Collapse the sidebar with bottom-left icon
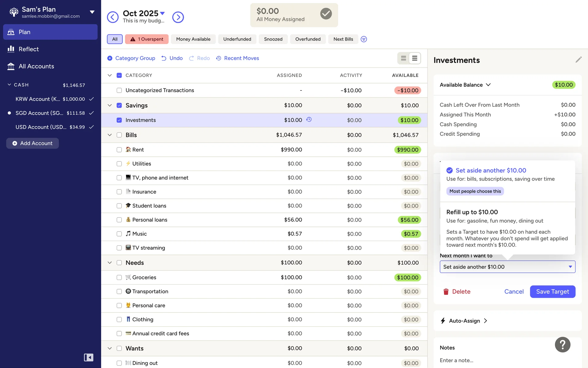Screen dimensions: 588x368 click(89, 357)
